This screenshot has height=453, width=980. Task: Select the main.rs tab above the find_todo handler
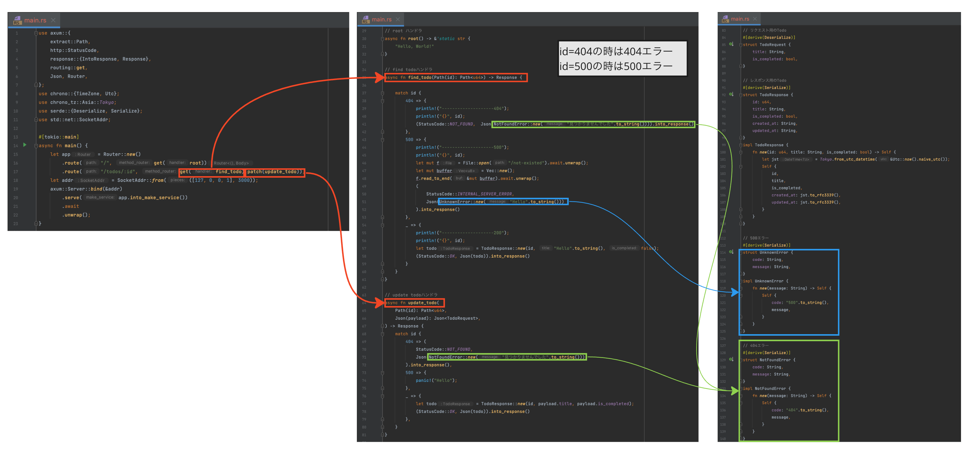[381, 19]
